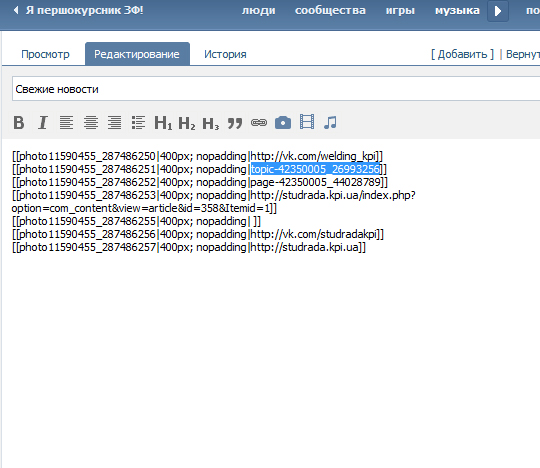Focus the page title field Свежие новости

click(x=276, y=89)
